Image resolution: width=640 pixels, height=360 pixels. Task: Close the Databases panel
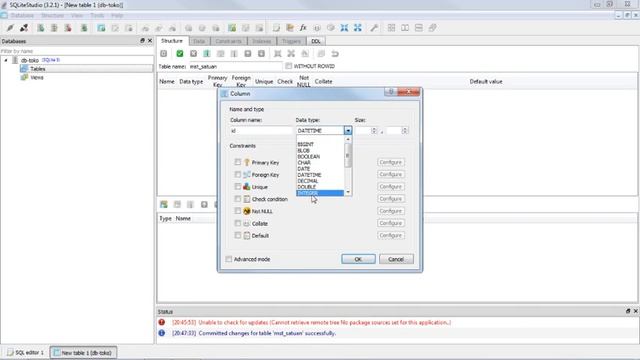150,41
